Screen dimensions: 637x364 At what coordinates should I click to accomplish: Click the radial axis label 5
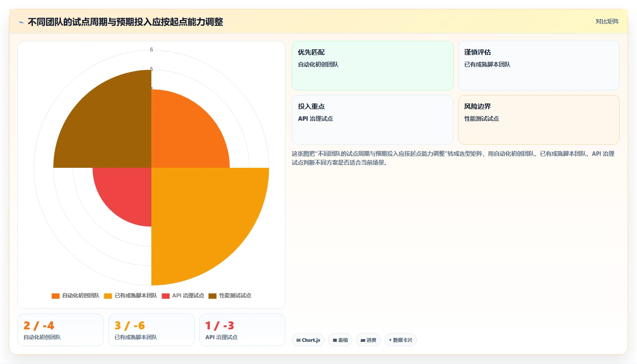[151, 69]
